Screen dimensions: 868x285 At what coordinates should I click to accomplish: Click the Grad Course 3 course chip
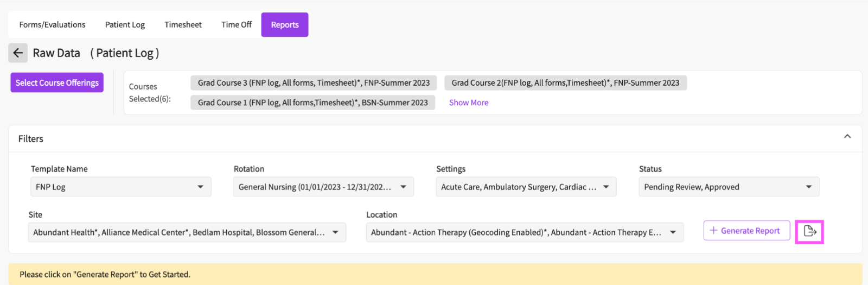(314, 83)
